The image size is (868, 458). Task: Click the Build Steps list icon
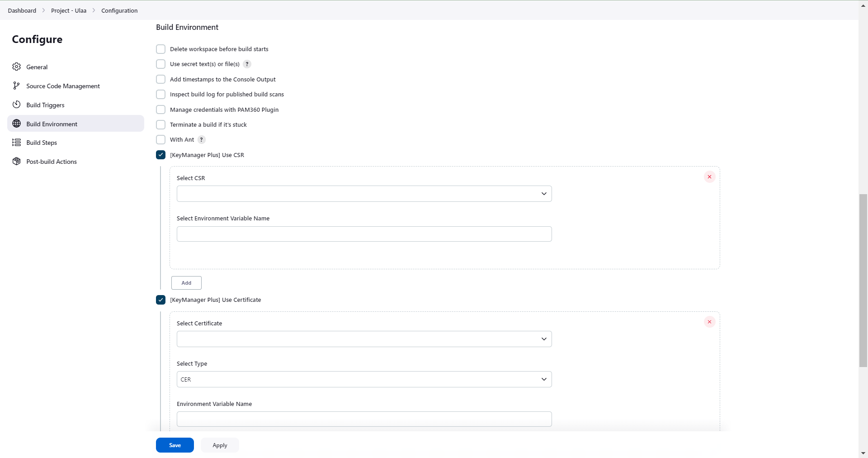click(17, 143)
